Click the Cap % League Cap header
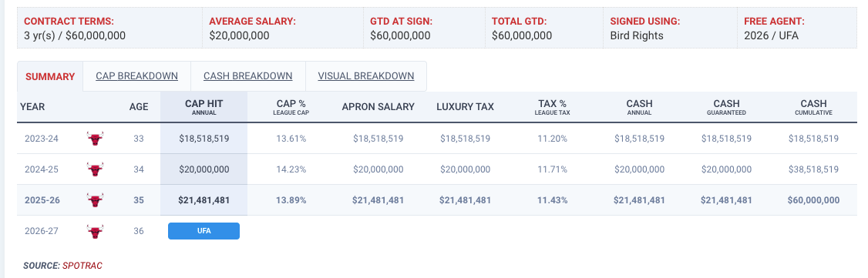 (291, 107)
